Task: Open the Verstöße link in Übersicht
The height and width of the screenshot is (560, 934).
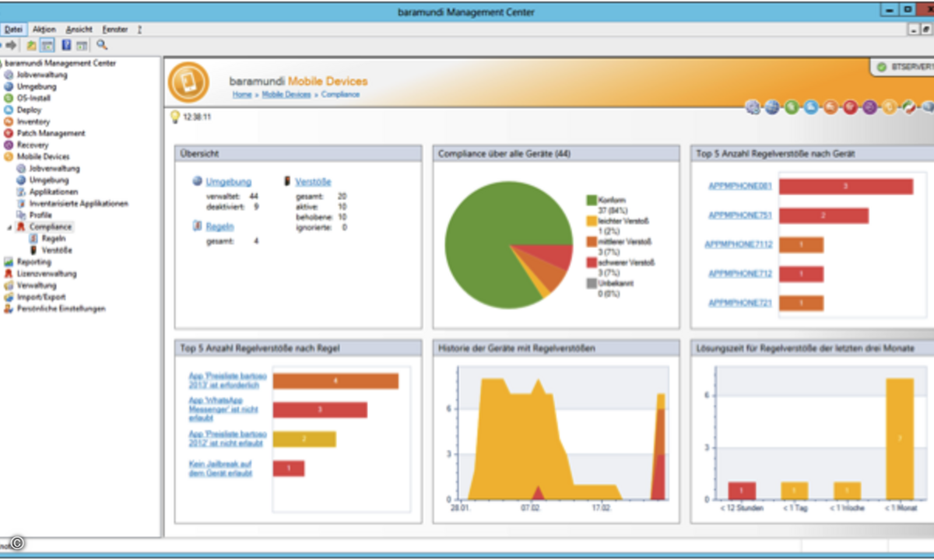Action: [313, 181]
